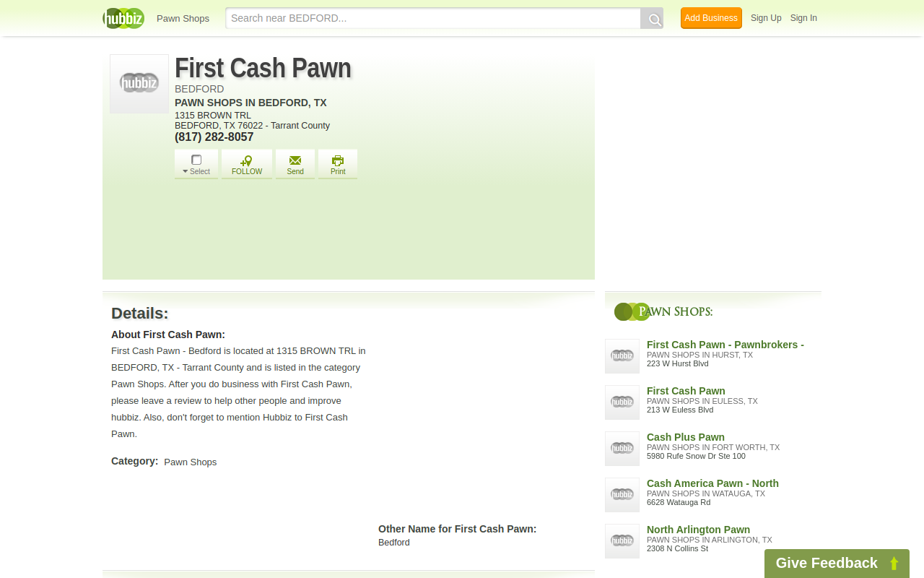
Task: Click PAWN SHOPS IN BEDFORD, TX heading
Action: click(250, 103)
